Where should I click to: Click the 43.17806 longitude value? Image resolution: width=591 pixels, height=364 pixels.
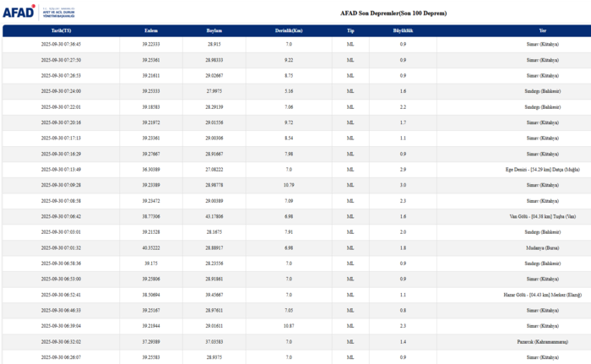tap(214, 216)
